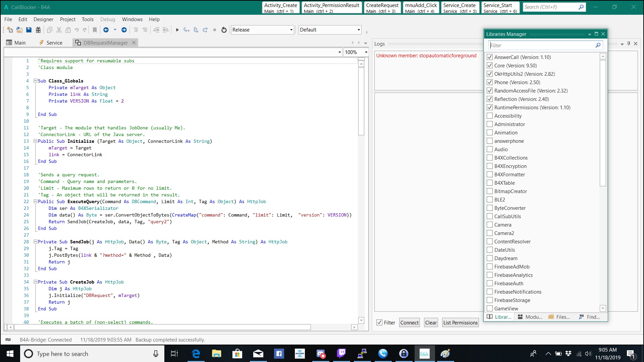Open the Tools menu
The image size is (644, 362).
(x=88, y=19)
